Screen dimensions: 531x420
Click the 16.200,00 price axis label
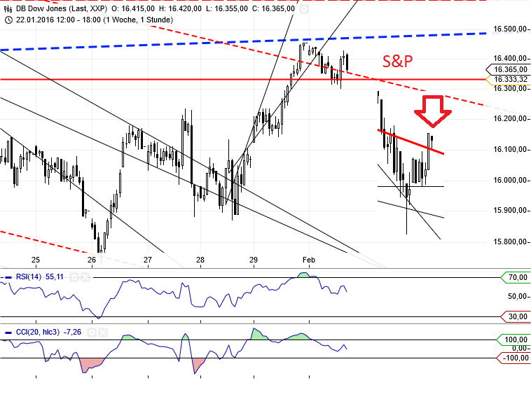510,119
